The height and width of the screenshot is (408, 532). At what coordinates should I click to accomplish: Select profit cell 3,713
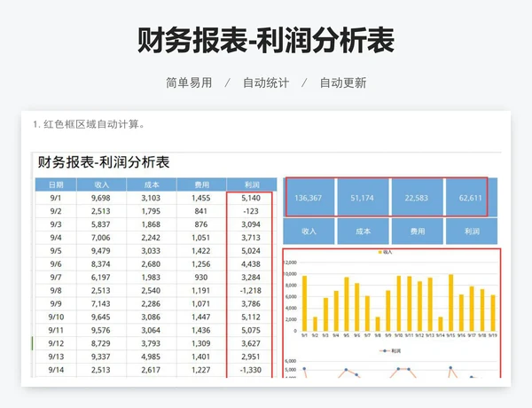pos(251,238)
